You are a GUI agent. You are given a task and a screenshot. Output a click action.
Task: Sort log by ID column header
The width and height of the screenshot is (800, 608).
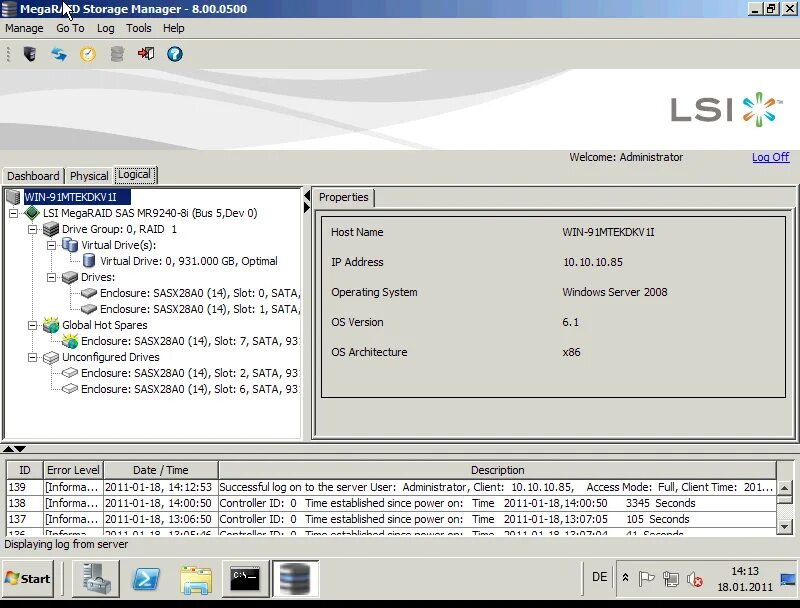click(25, 470)
